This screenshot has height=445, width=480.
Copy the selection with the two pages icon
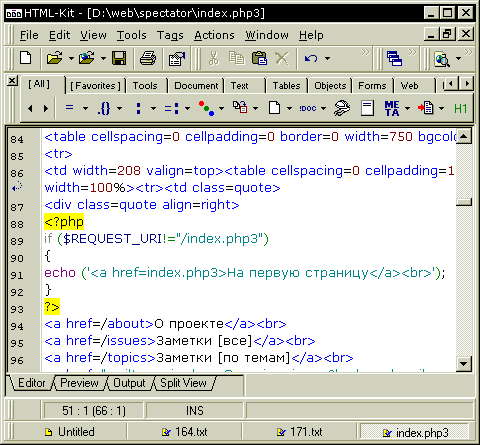237,58
